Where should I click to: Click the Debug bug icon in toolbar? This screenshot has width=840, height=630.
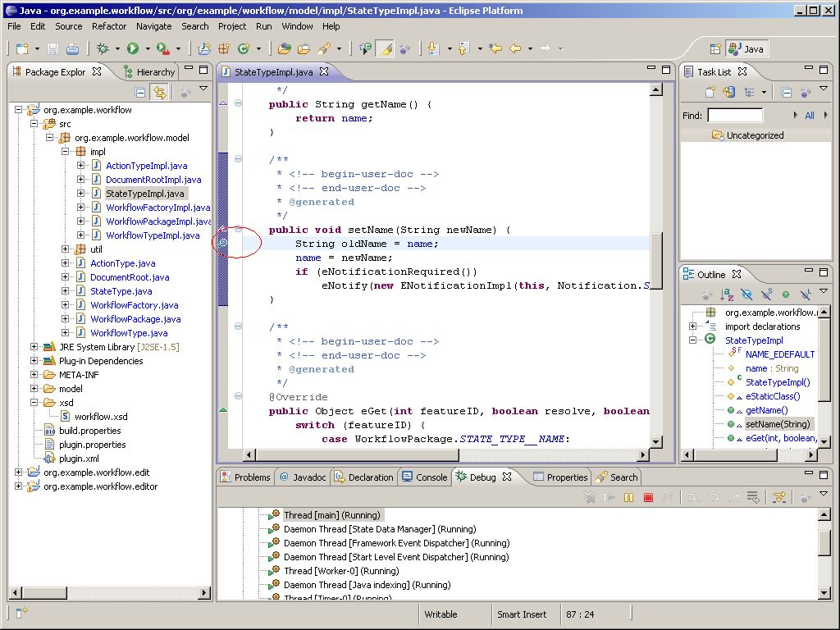click(103, 49)
